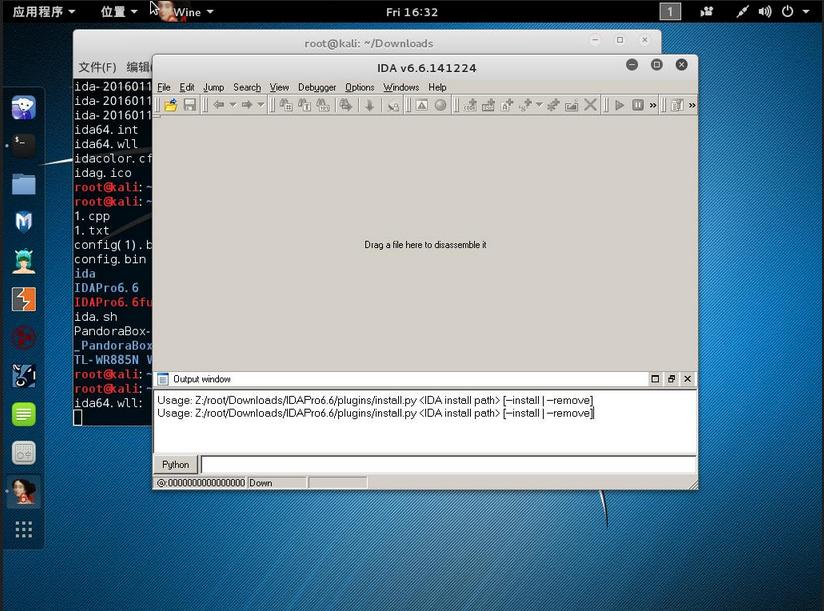Expand the debugger toolbar overflow chevron
Viewport: 824px width, 611px height.
pyautogui.click(x=653, y=105)
